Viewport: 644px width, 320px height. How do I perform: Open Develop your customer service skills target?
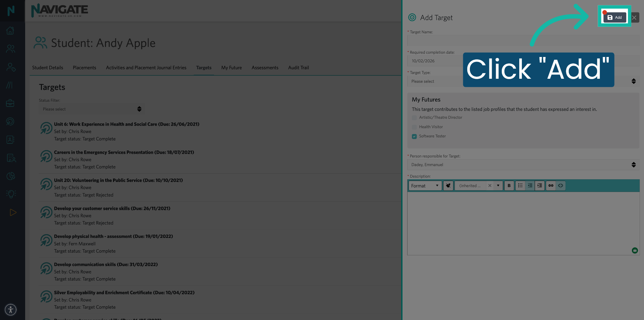(112, 208)
